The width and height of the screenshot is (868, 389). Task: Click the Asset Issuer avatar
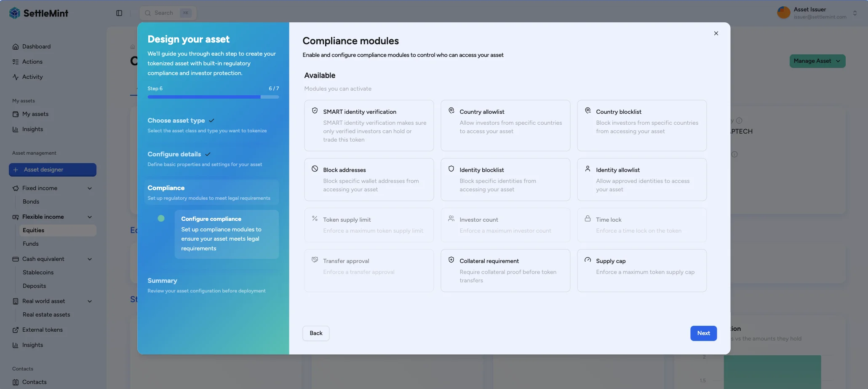(783, 13)
